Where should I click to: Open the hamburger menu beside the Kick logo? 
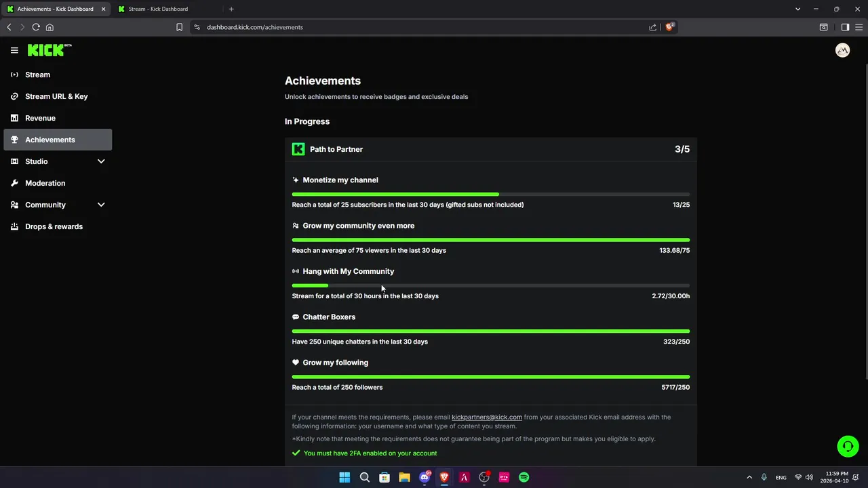(14, 50)
